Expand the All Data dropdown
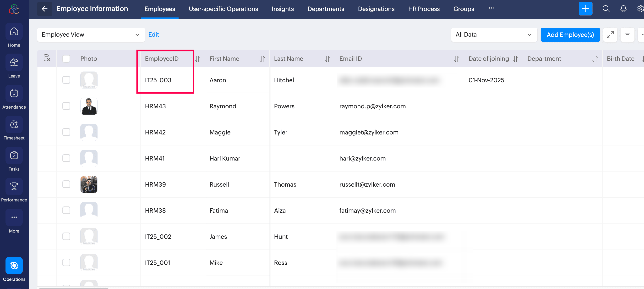This screenshot has height=289, width=644. click(494, 34)
